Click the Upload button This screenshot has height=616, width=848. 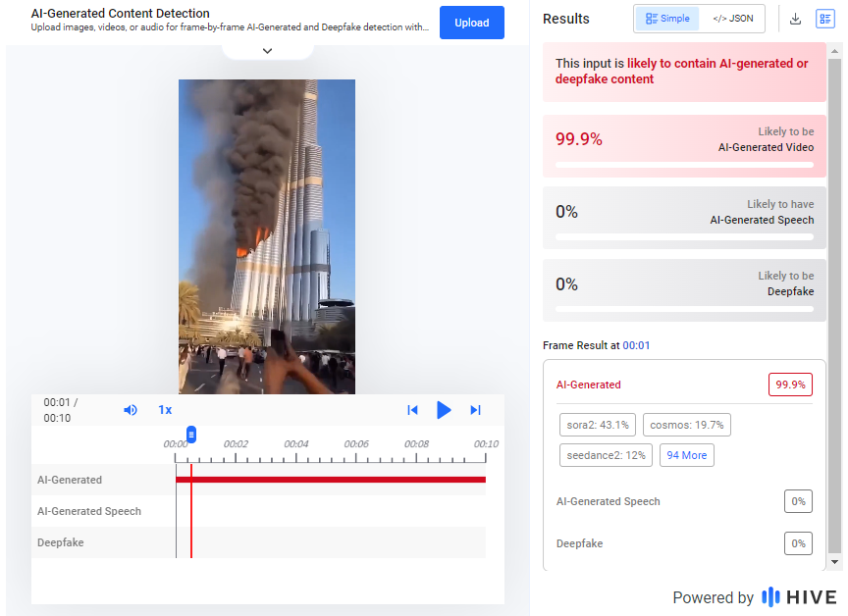click(x=471, y=23)
